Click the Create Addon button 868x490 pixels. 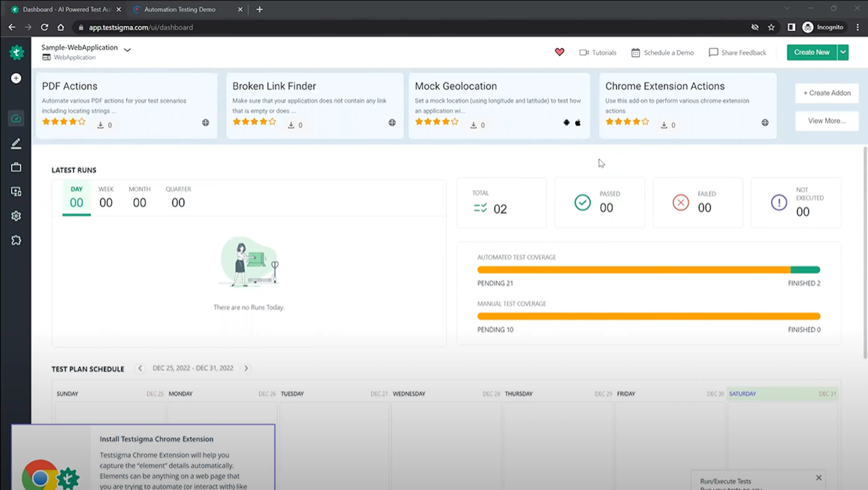click(827, 93)
